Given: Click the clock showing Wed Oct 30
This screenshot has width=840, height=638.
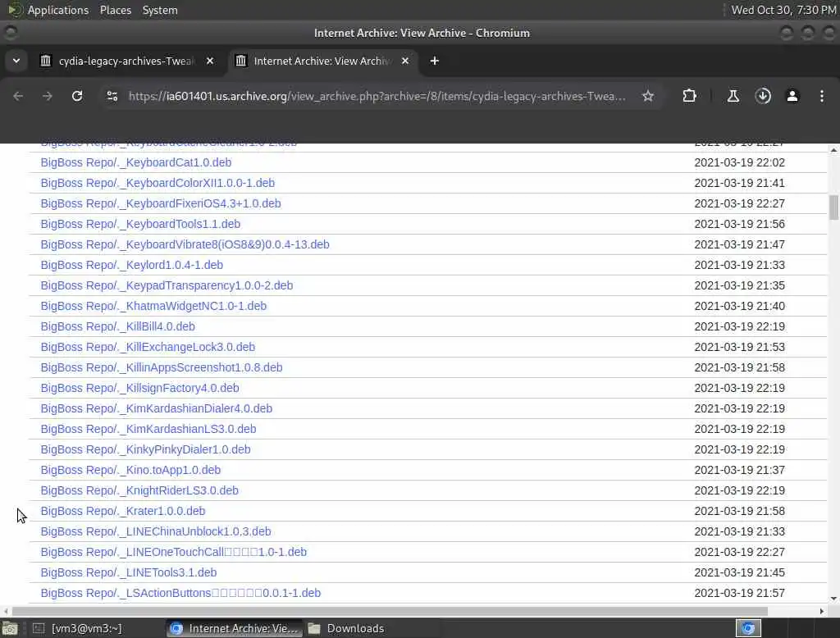Looking at the screenshot, I should point(783,10).
